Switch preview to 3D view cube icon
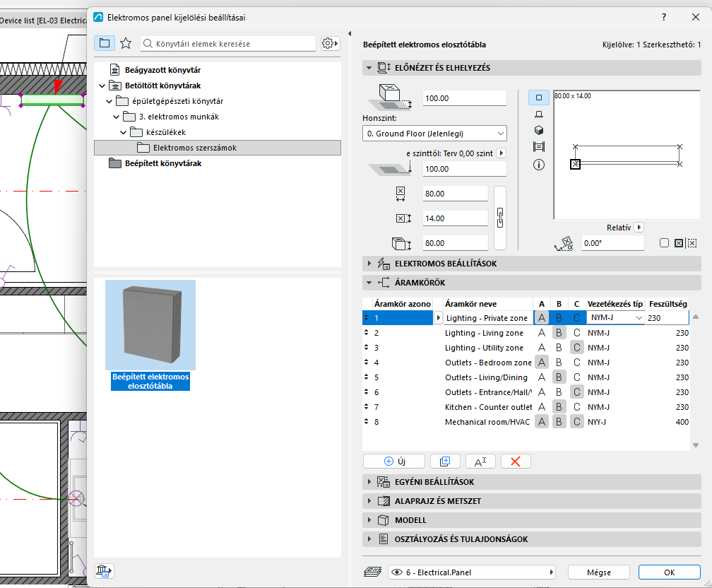Screen dimensions: 712x588 tap(539, 131)
